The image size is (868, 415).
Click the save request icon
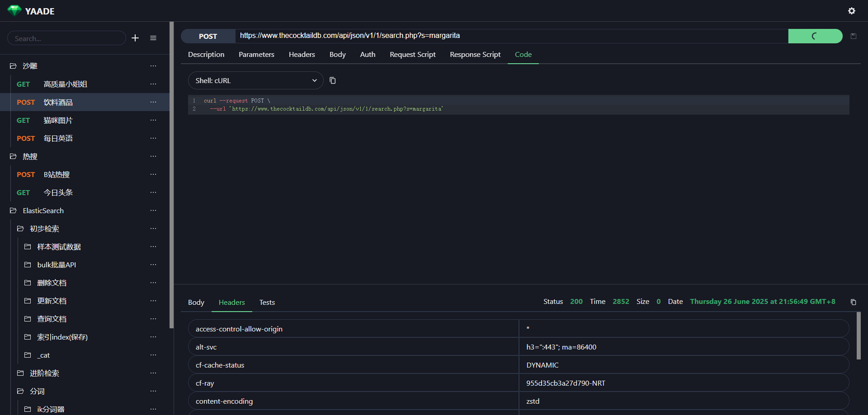tap(853, 36)
